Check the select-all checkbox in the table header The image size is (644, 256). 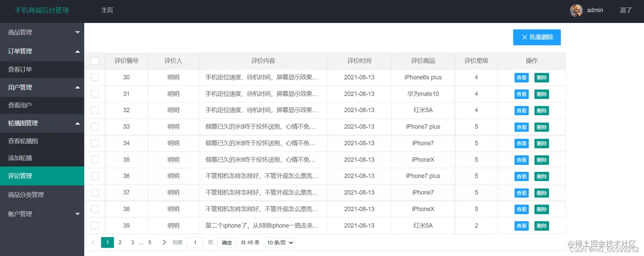click(95, 61)
